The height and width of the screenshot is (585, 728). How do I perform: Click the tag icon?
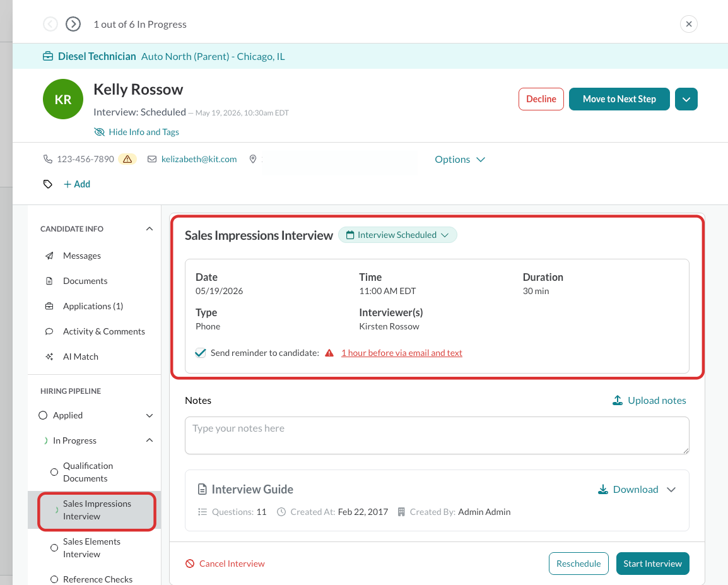coord(48,184)
